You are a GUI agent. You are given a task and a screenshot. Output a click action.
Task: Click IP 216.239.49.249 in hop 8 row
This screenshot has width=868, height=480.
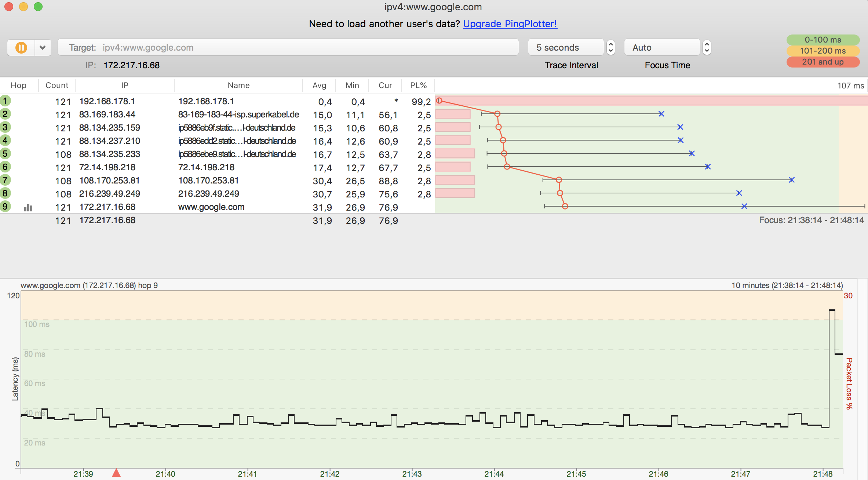[x=109, y=194]
